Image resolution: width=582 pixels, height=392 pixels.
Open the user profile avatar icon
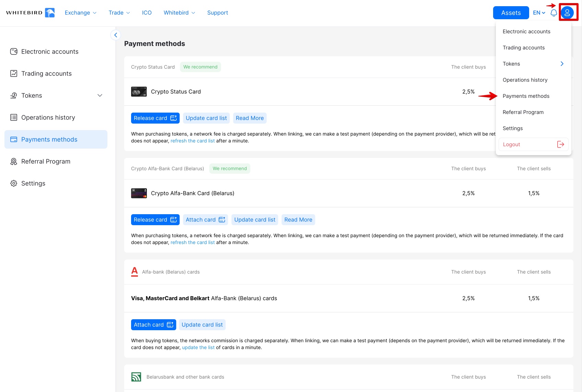(567, 13)
